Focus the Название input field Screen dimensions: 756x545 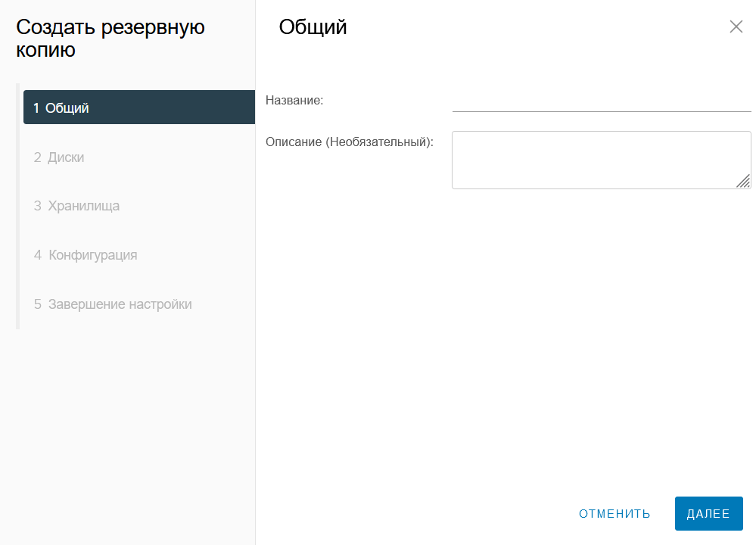tap(601, 101)
